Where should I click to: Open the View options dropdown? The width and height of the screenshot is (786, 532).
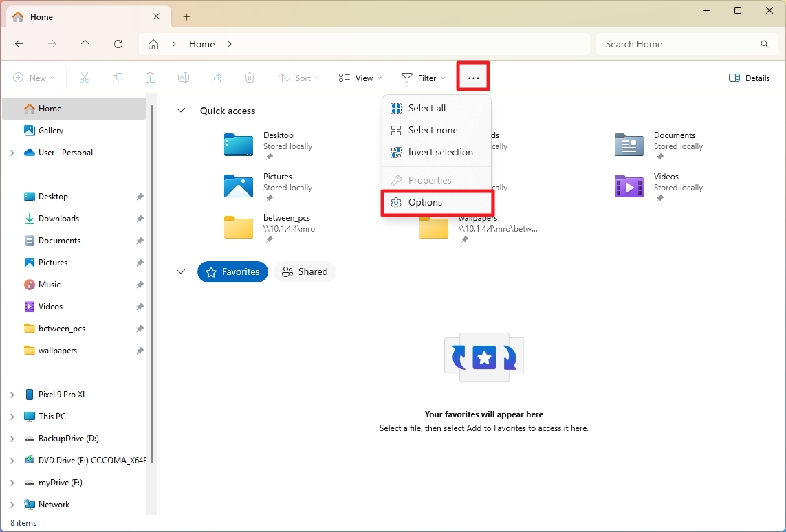pos(360,78)
